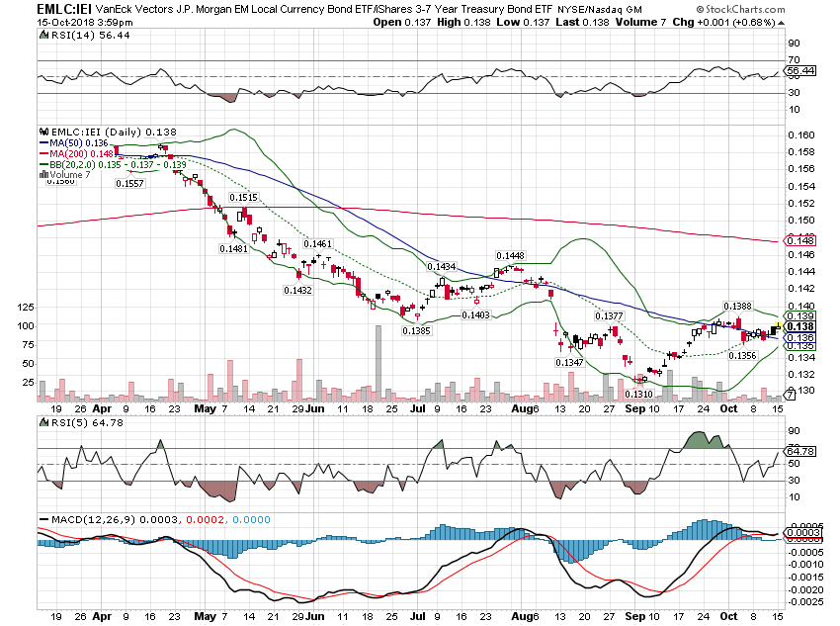Click the 0.1515 price annotation label
The width and height of the screenshot is (840, 626).
[x=243, y=198]
